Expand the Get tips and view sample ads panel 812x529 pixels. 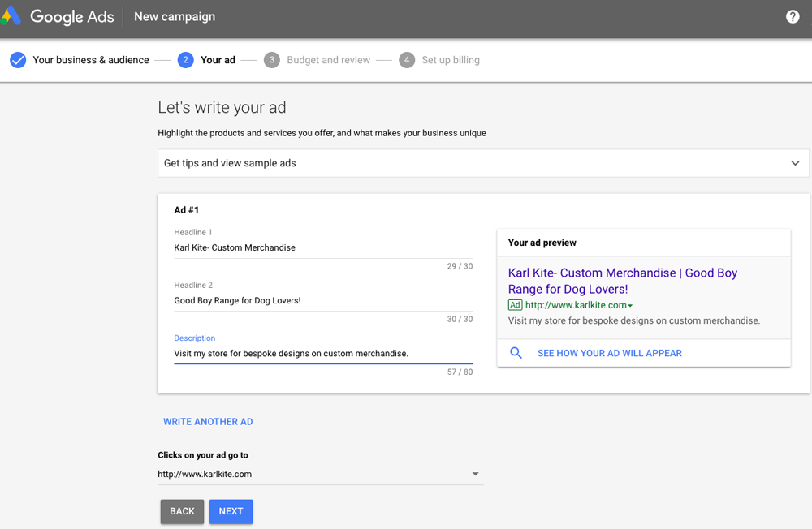(795, 162)
